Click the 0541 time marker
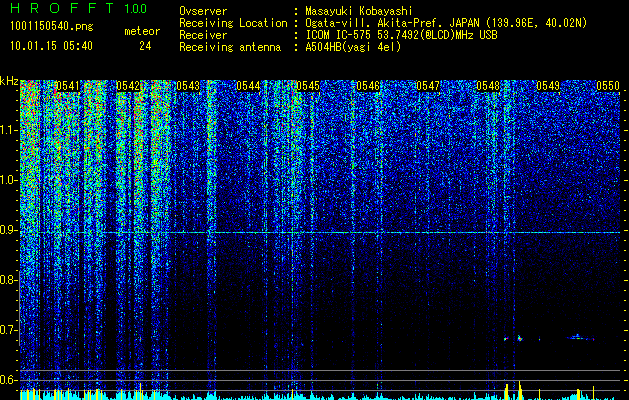 68,86
